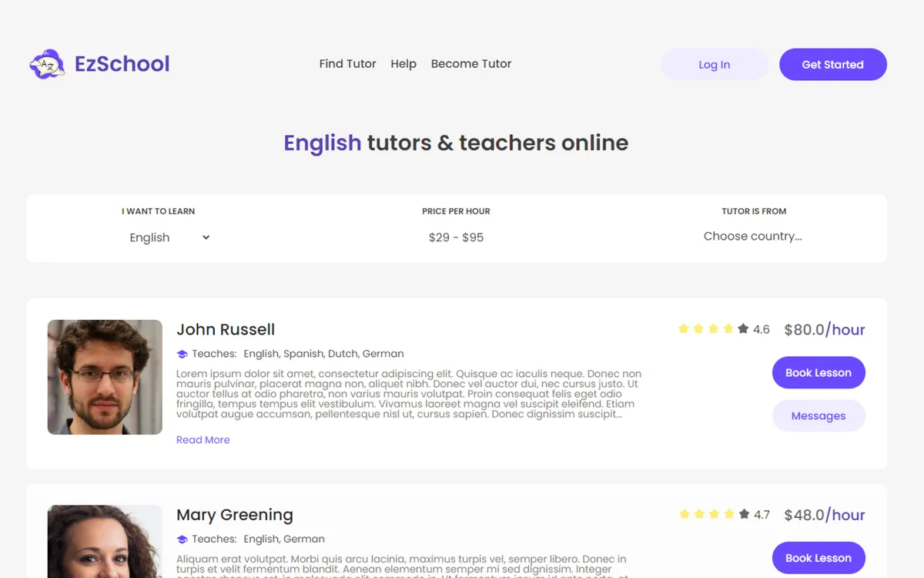924x578 pixels.
Task: Click the EzSchool brand name text
Action: pos(122,64)
